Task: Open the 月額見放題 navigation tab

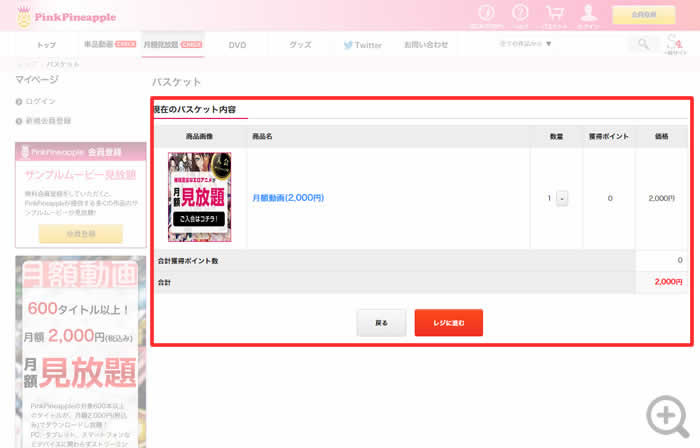Action: click(173, 44)
